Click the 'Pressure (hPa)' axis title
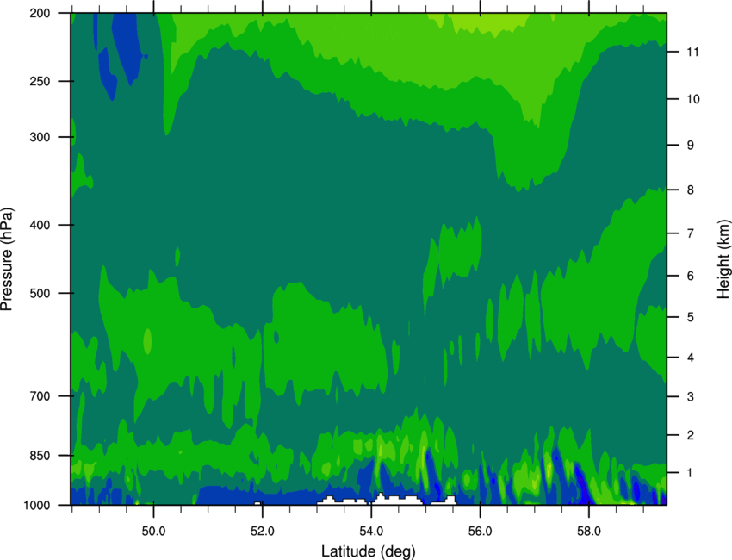This screenshot has height=560, width=732. 7,259
